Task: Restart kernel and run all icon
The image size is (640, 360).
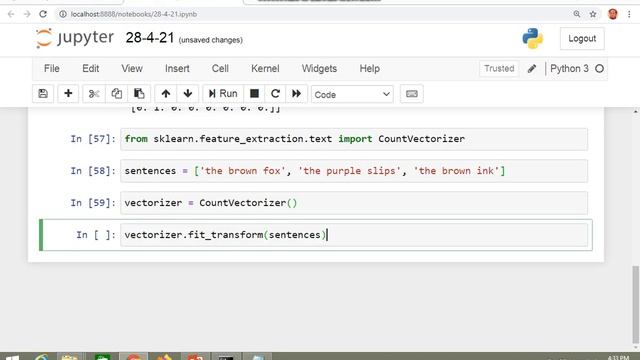Action: pos(297,94)
